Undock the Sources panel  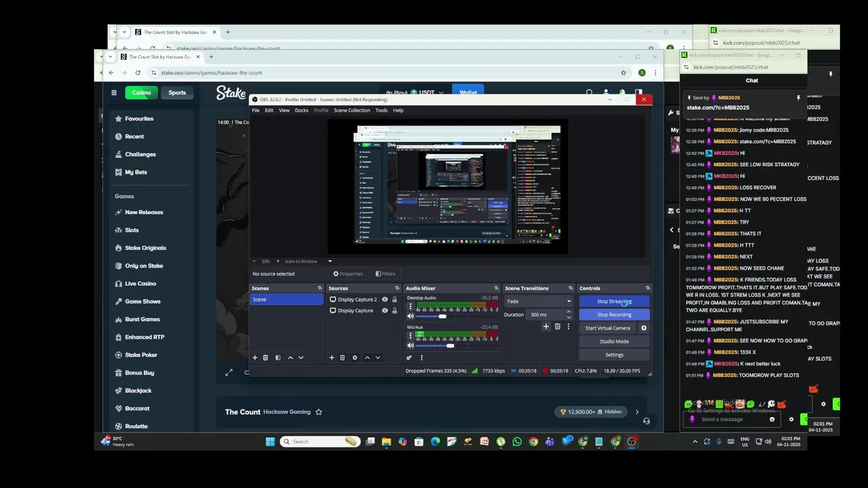point(397,288)
